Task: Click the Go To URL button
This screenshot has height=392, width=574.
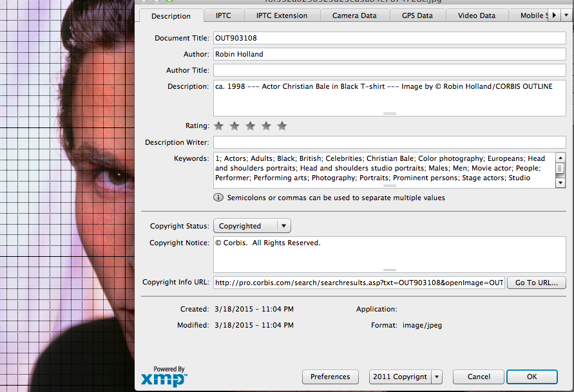Action: pos(536,283)
